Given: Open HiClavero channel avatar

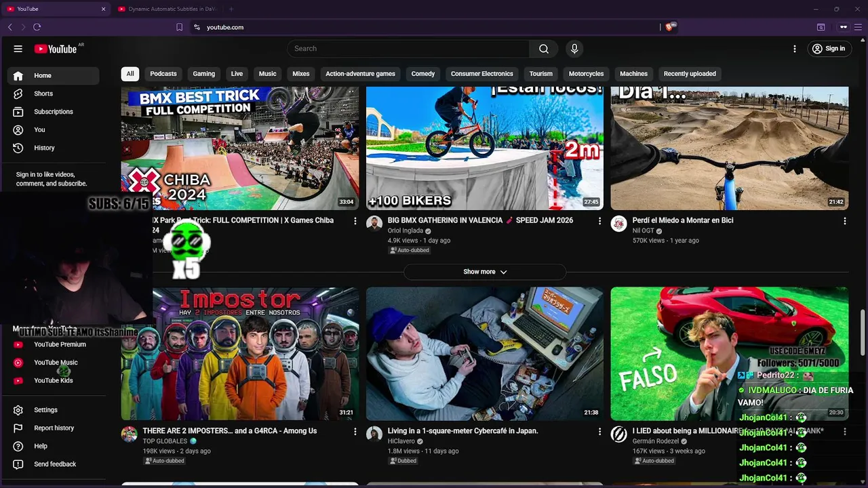Looking at the screenshot, I should [x=374, y=434].
